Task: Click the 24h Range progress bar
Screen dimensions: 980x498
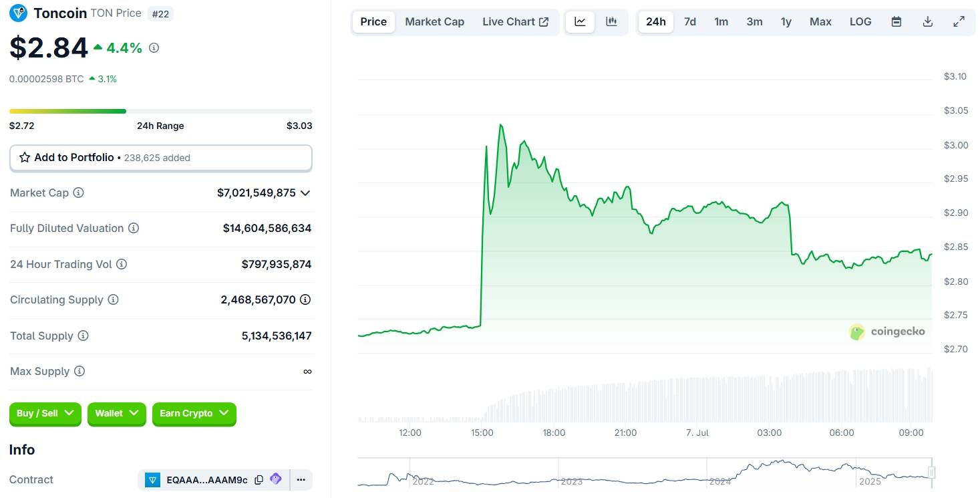Action: (x=161, y=111)
